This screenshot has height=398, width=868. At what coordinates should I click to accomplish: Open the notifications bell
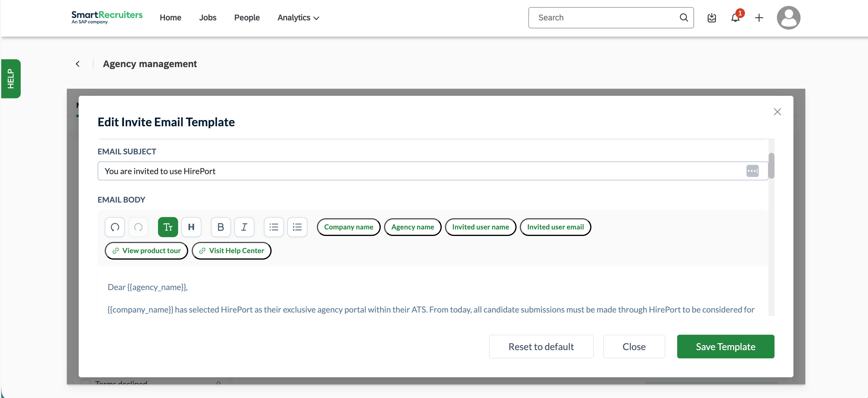[735, 17]
